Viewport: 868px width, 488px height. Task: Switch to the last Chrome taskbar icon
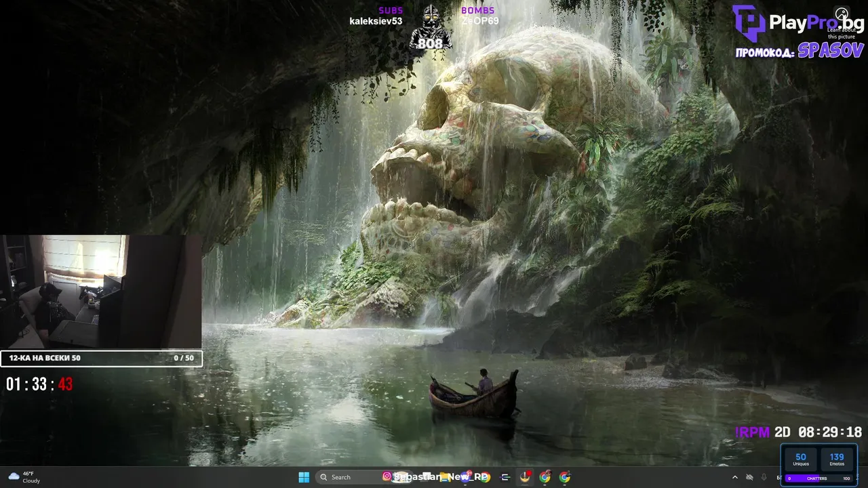[x=564, y=477]
